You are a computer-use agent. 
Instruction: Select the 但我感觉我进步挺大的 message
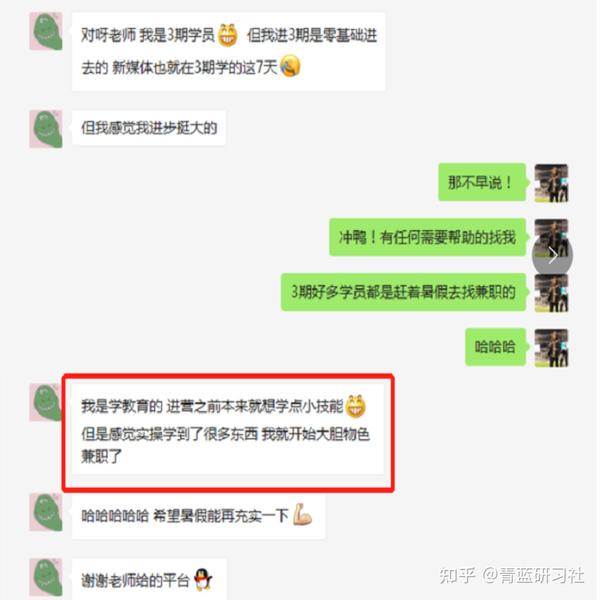pos(148,128)
